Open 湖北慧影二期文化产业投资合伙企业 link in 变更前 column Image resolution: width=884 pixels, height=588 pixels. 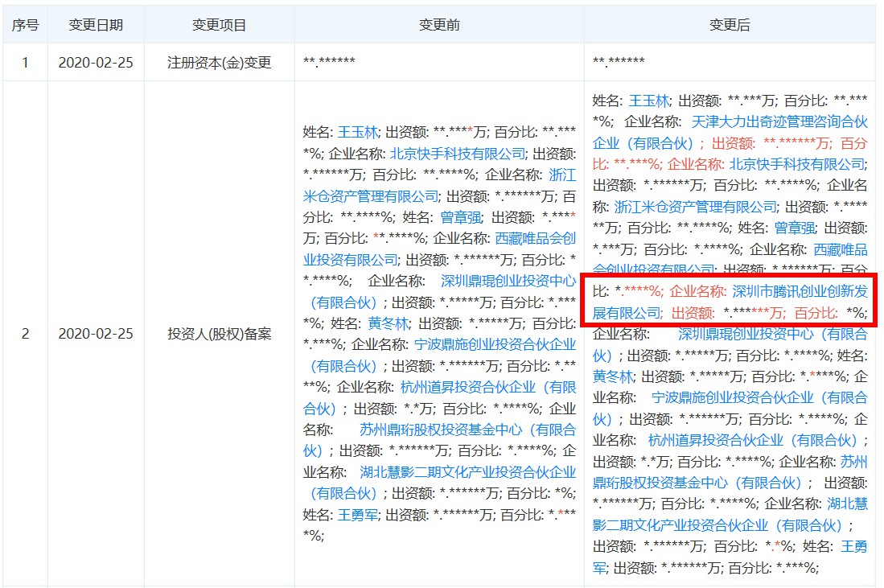click(440, 483)
